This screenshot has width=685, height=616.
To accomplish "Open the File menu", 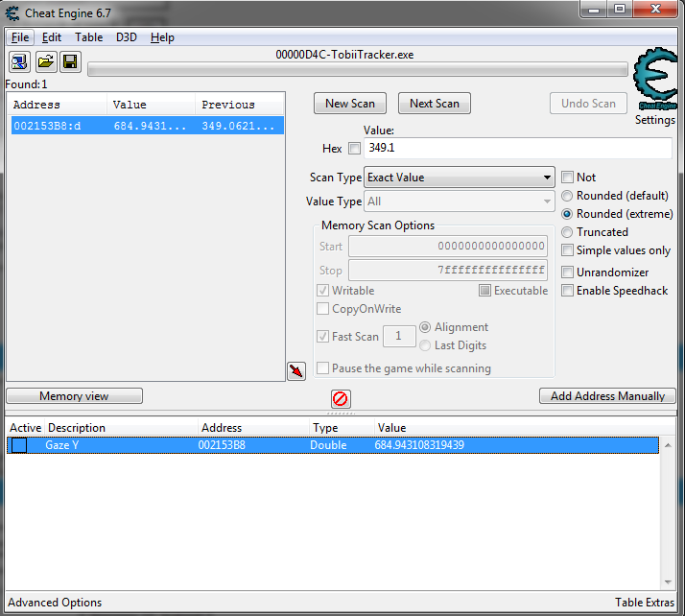I will click(x=20, y=37).
